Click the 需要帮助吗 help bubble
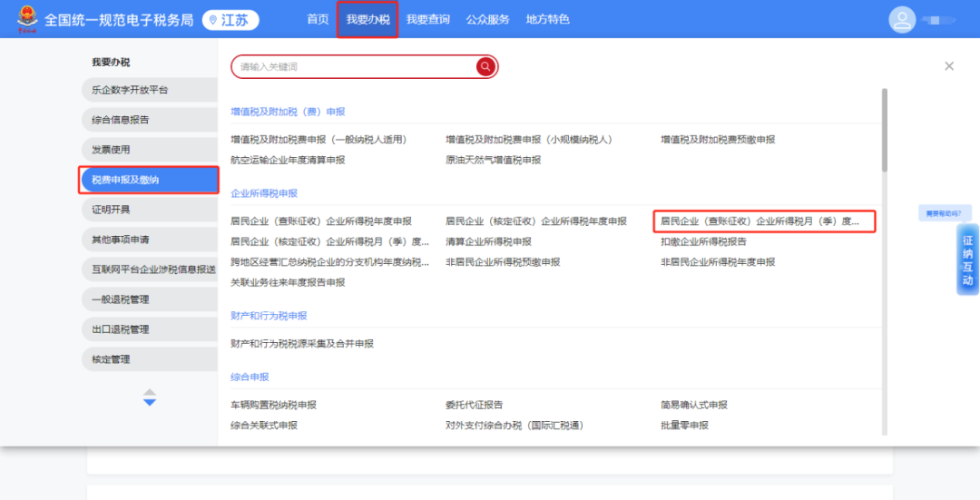This screenshot has width=980, height=500. [946, 214]
